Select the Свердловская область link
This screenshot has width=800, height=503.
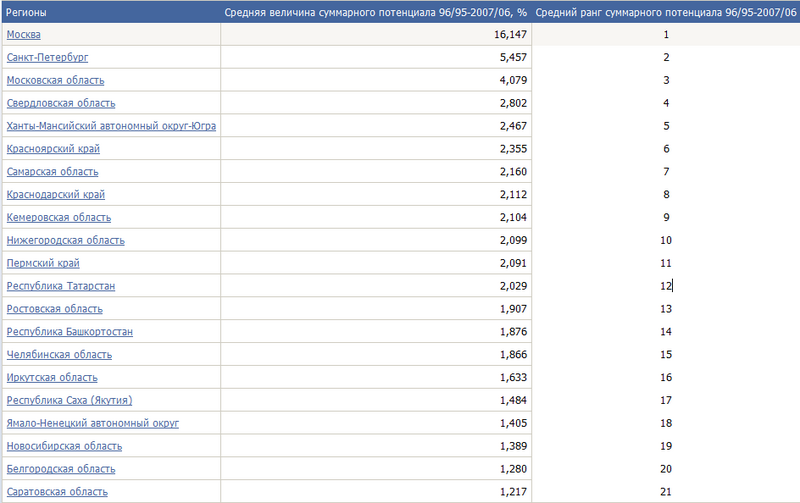[x=60, y=103]
